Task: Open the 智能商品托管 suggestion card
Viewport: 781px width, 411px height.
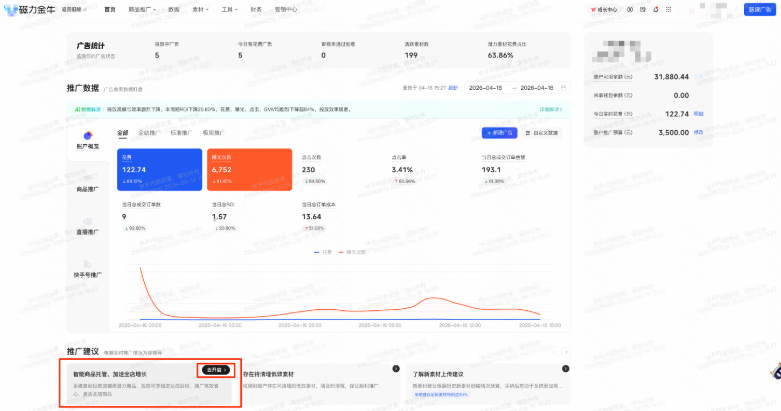Action: [149, 383]
